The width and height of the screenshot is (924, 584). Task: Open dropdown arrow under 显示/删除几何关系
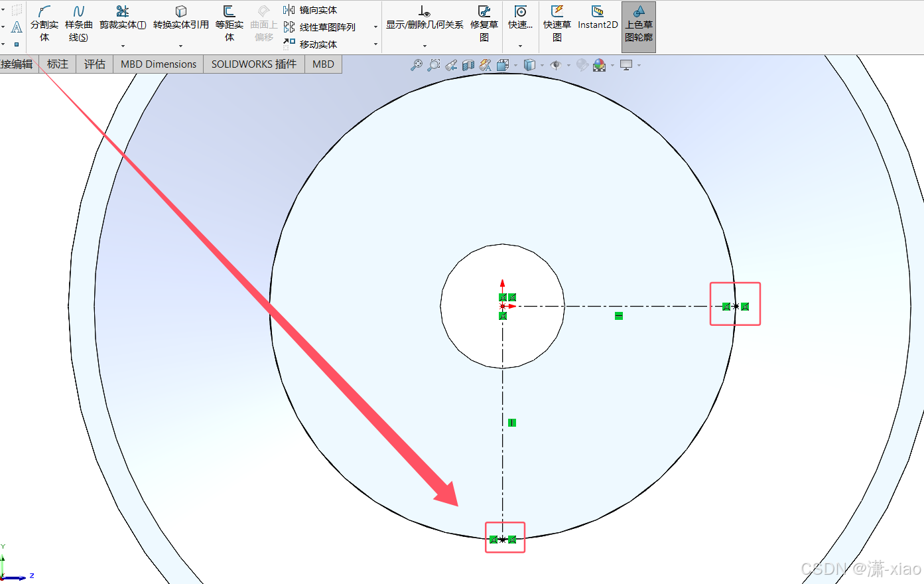click(x=425, y=46)
